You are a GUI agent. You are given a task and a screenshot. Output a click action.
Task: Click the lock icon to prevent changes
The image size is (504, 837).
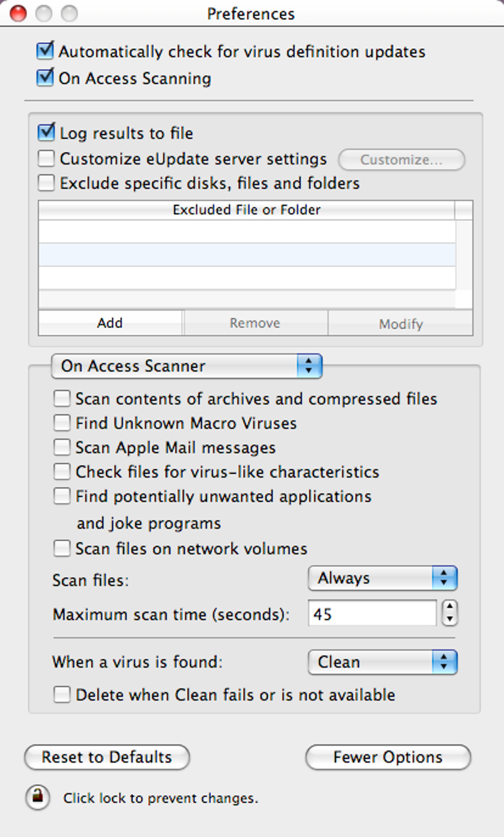pos(38,797)
